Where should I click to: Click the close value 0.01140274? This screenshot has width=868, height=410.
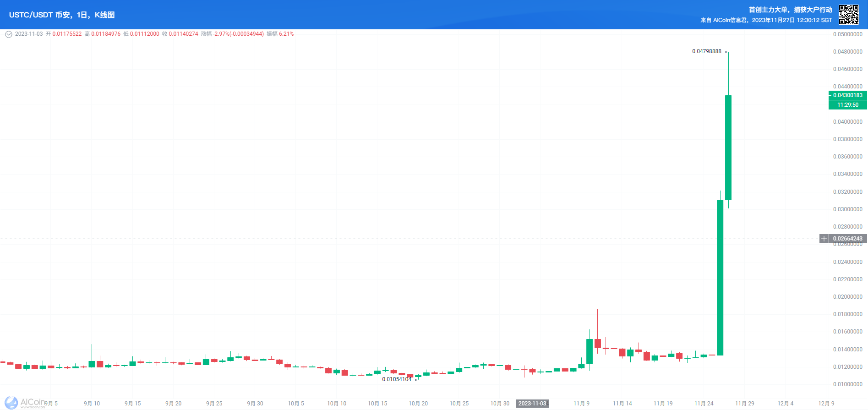click(184, 34)
